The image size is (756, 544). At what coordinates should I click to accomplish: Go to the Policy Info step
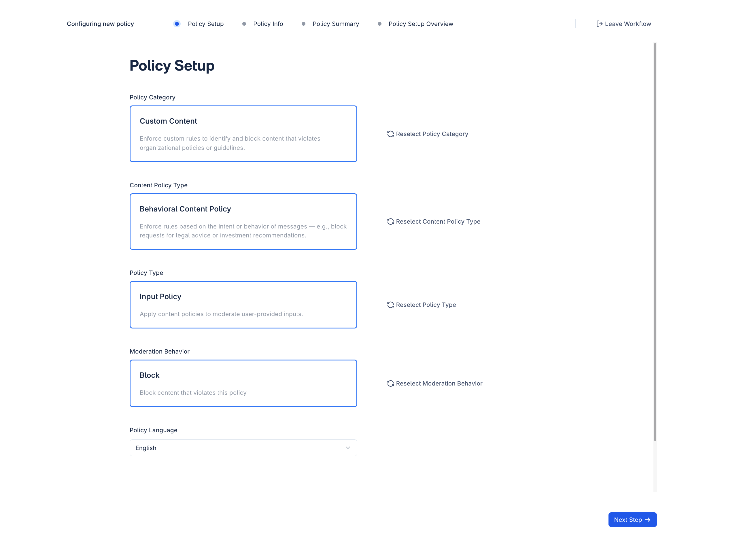point(268,24)
